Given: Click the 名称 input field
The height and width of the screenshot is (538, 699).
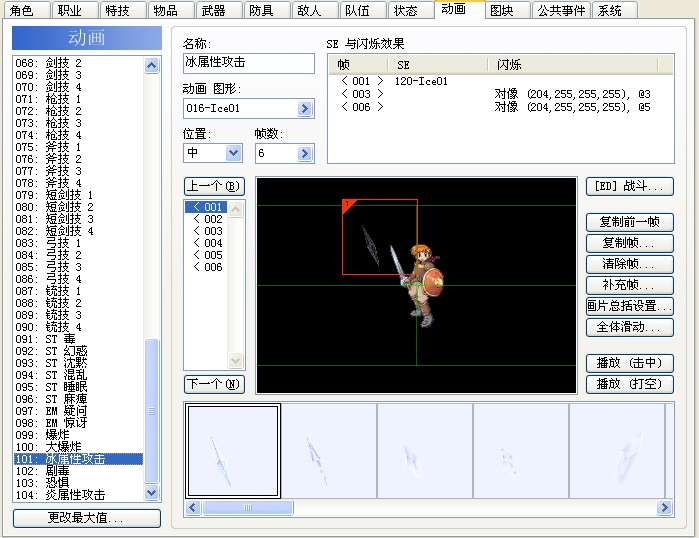Looking at the screenshot, I should 249,63.
